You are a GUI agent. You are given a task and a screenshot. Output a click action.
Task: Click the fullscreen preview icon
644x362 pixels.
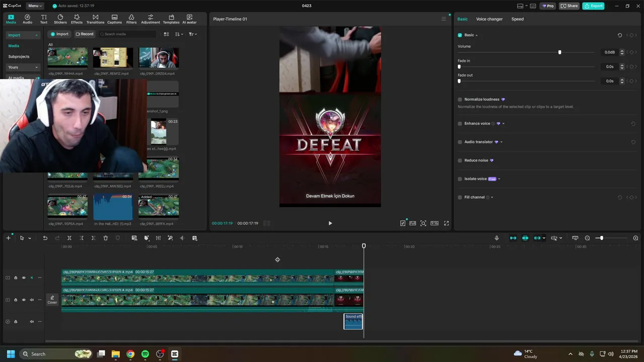coord(446,223)
